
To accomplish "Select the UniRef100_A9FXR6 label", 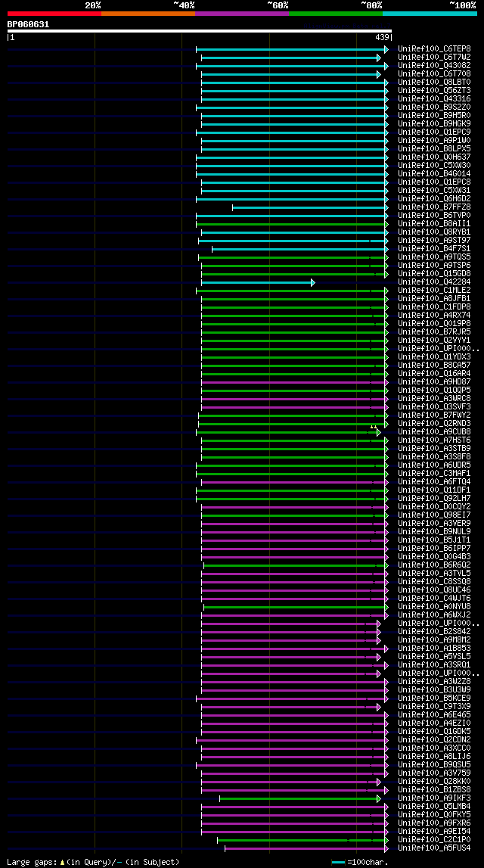I will (x=434, y=823).
